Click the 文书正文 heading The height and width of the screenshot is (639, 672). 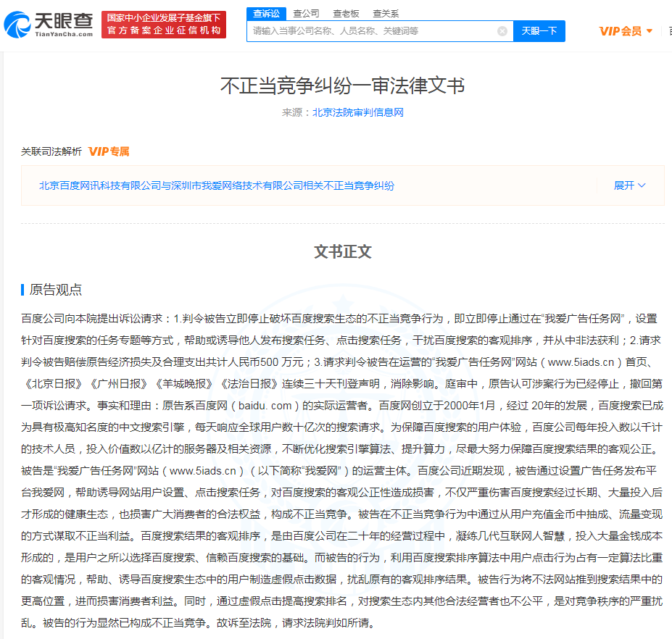coord(342,252)
